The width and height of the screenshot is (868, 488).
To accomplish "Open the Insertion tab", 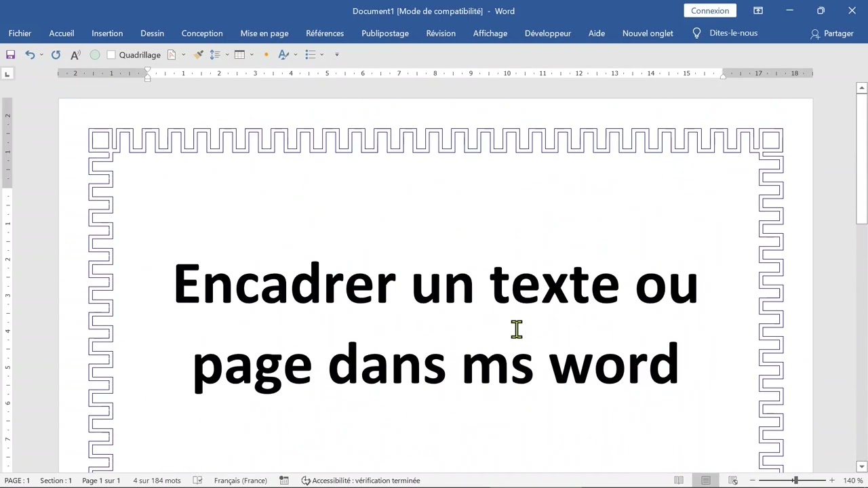I will click(x=107, y=33).
